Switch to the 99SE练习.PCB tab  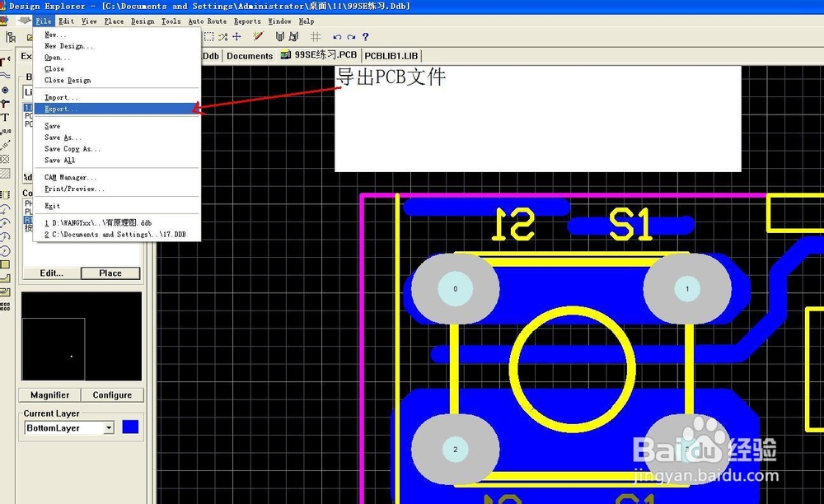(318, 55)
